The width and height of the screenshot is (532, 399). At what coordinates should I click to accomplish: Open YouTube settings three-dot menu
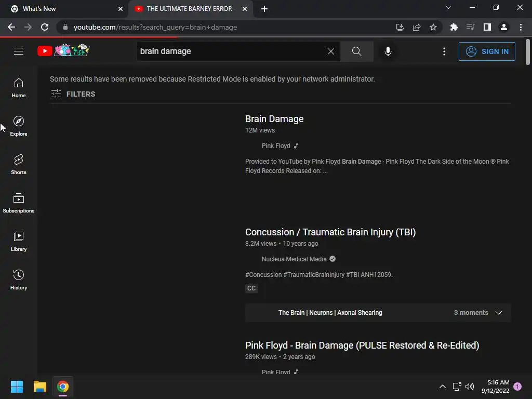pyautogui.click(x=444, y=51)
